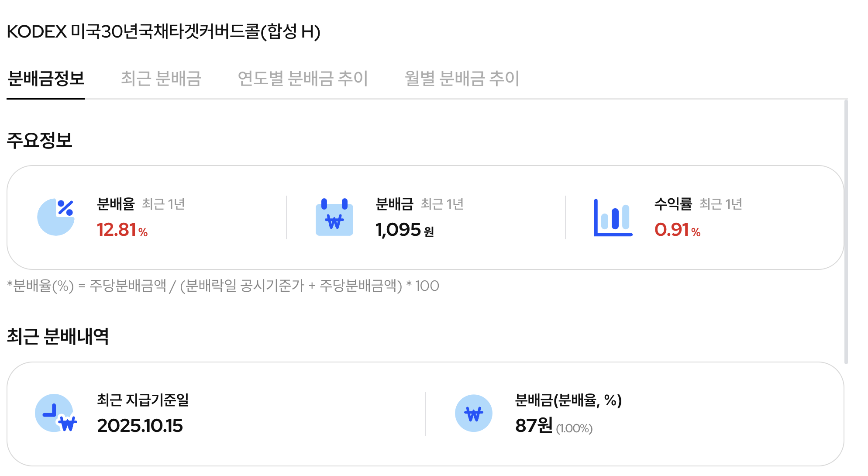868x476 pixels.
Task: Click the 87원 recent distribution amount
Action: [534, 426]
